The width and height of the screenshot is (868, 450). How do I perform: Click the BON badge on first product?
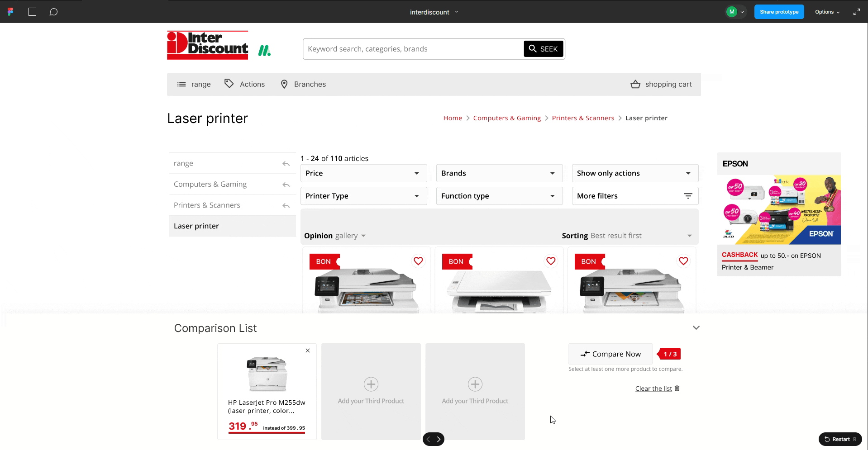click(324, 261)
